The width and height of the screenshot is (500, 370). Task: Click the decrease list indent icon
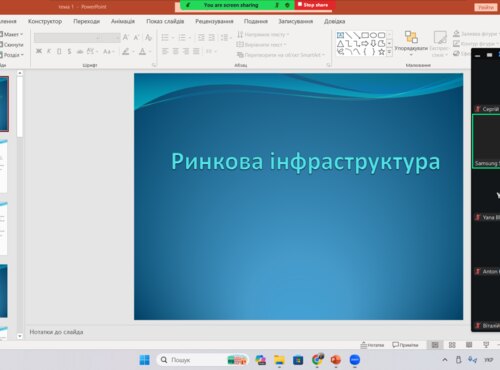click(201, 37)
